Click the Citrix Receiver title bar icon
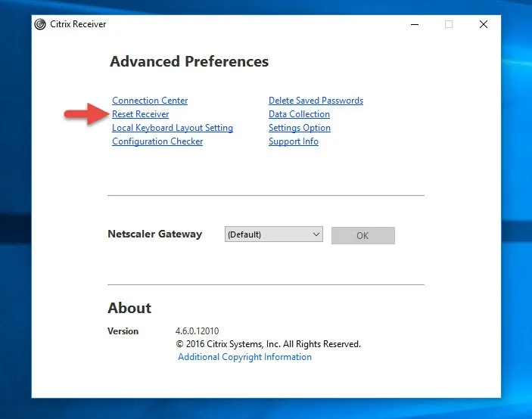Screen dimensions: 532x419 pyautogui.click(x=40, y=24)
